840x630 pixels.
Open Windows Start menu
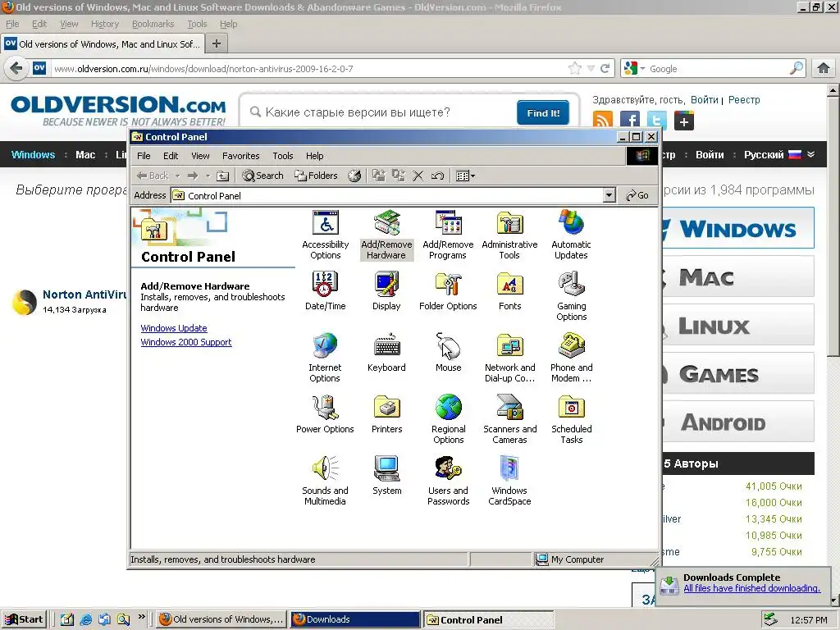click(25, 619)
